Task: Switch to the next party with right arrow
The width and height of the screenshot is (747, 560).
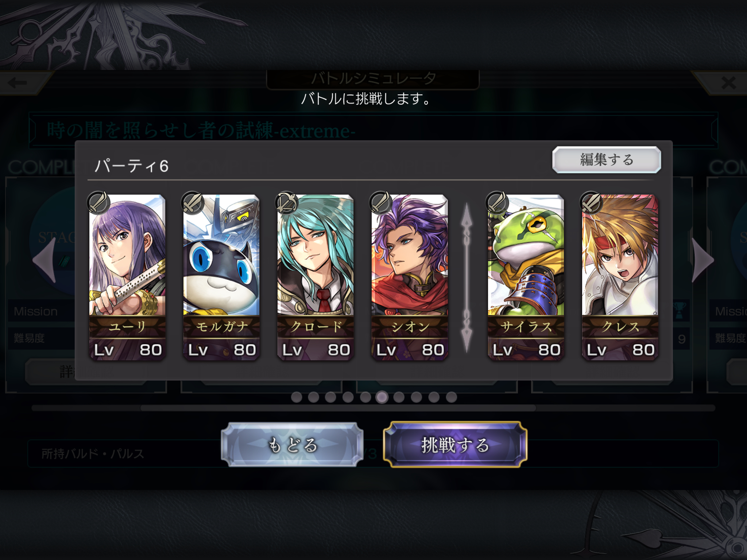Action: coord(703,260)
